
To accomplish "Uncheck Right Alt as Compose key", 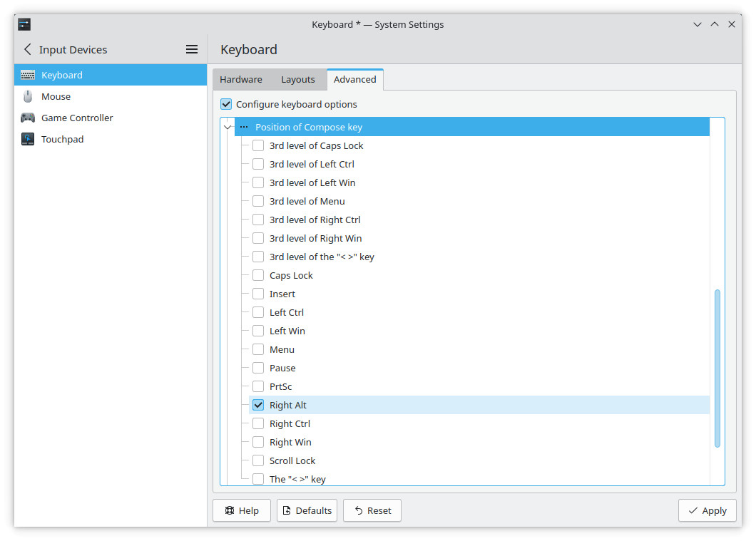I will 258,405.
